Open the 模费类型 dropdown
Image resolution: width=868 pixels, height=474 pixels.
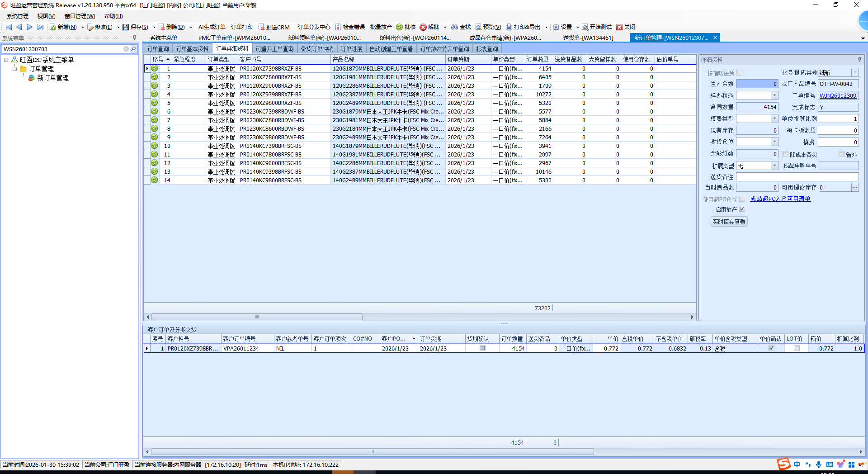pyautogui.click(x=774, y=118)
